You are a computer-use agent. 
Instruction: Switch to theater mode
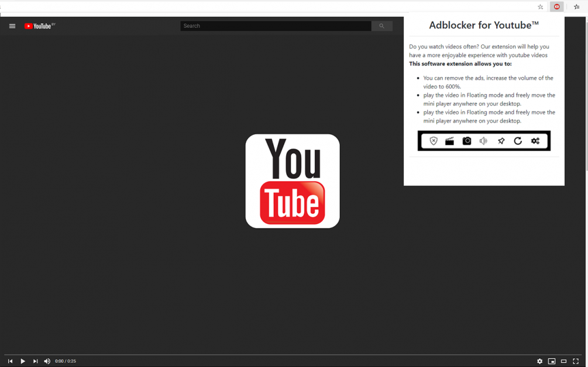click(x=563, y=361)
